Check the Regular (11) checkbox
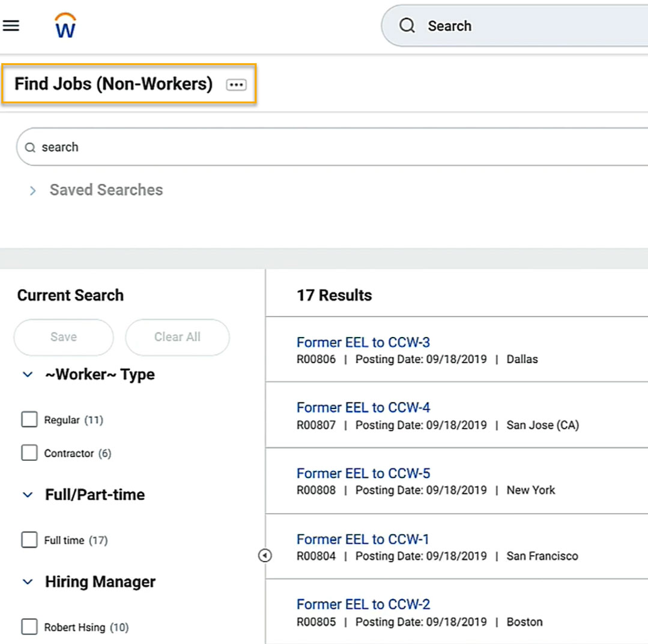 [x=29, y=419]
